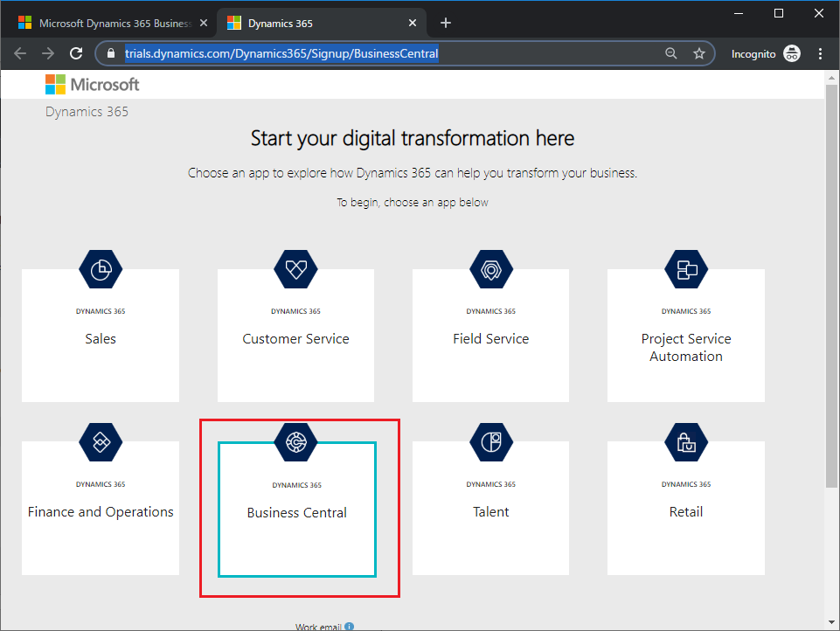Click the 'Choose an app to explore' subtitle
Screen dimensions: 840x631
(x=413, y=173)
